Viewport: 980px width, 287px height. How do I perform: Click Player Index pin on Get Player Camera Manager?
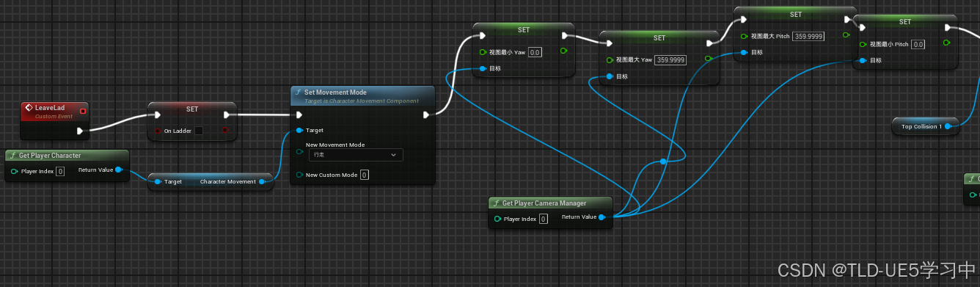(498, 219)
